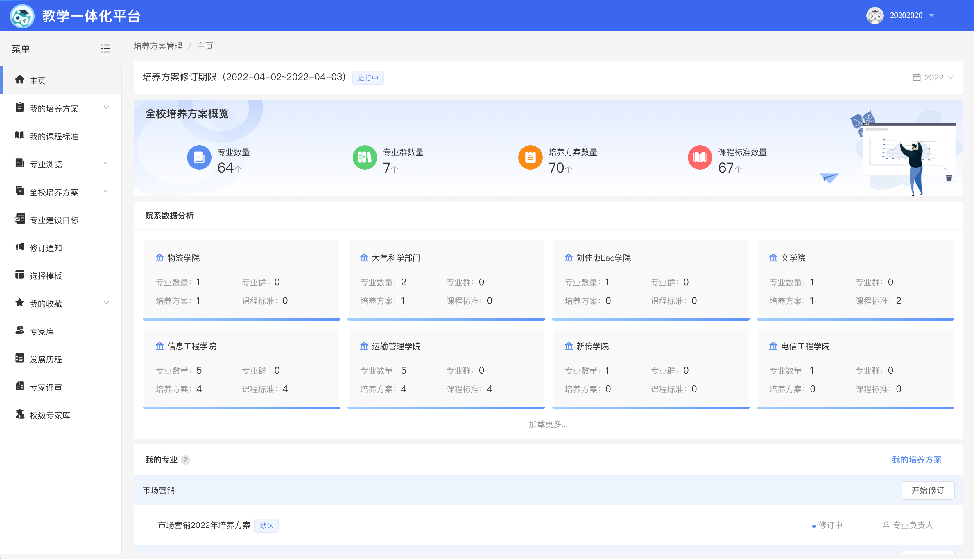
Task: Click the orange 培养方案数量 circle icon
Action: pos(530,157)
